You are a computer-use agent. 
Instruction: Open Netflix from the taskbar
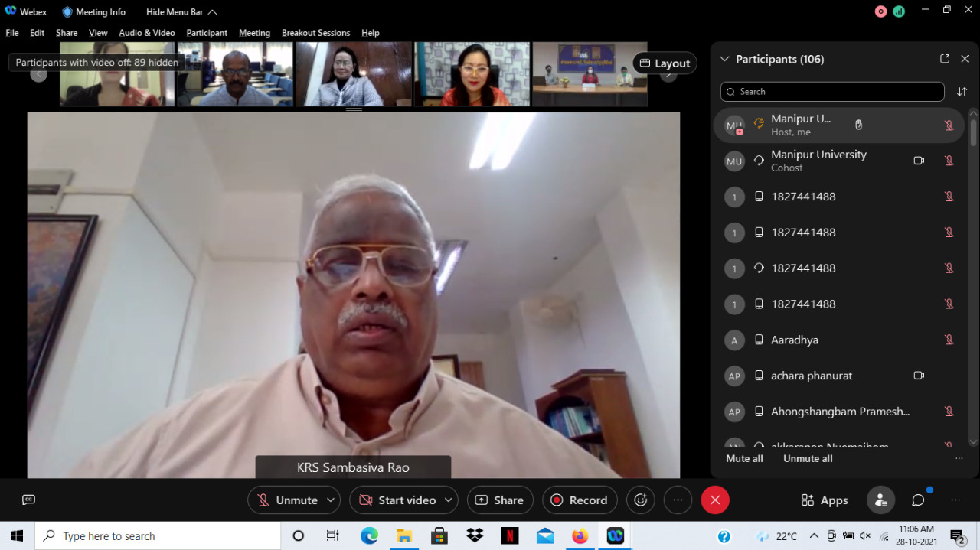[510, 535]
